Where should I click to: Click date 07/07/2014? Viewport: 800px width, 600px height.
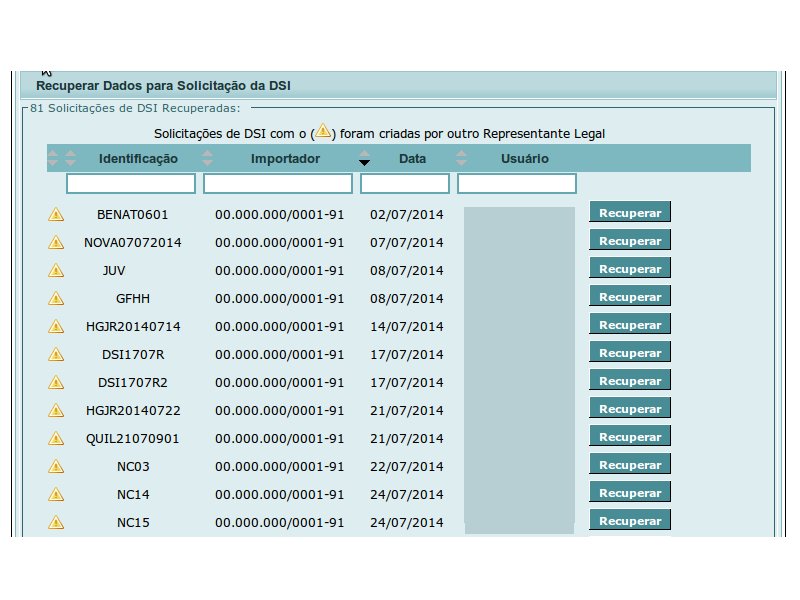(407, 243)
